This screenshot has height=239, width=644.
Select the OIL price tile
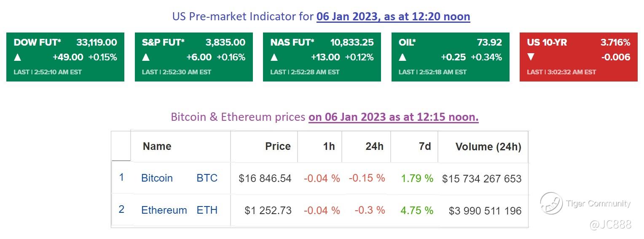tap(450, 57)
